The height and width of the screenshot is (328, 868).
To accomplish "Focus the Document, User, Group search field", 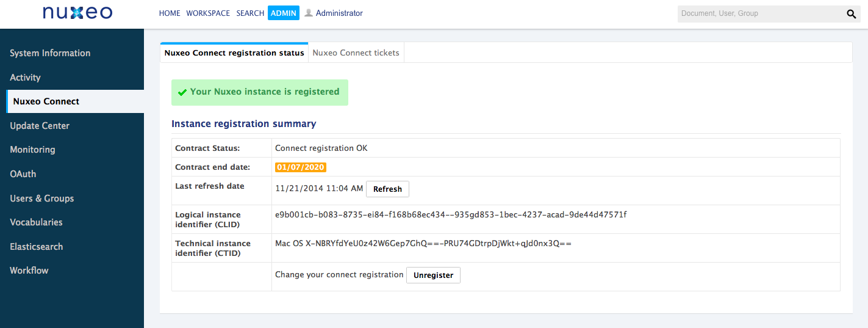I will [760, 13].
